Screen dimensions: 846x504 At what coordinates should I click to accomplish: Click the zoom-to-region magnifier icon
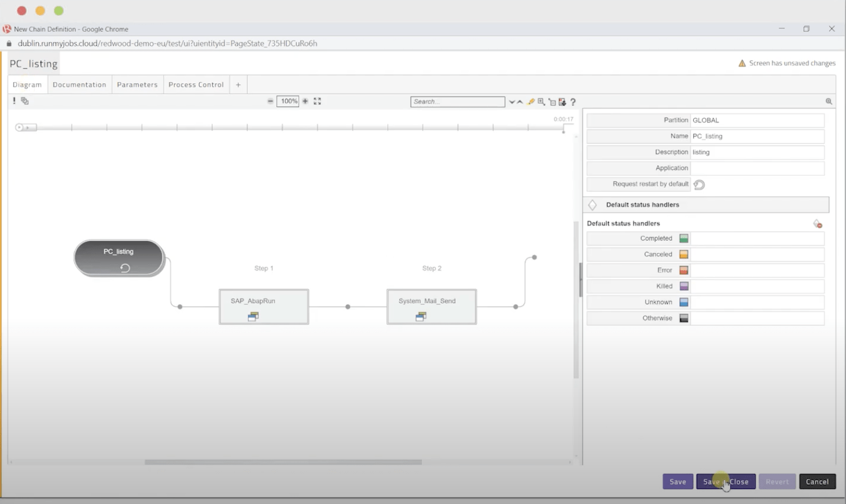pos(541,101)
